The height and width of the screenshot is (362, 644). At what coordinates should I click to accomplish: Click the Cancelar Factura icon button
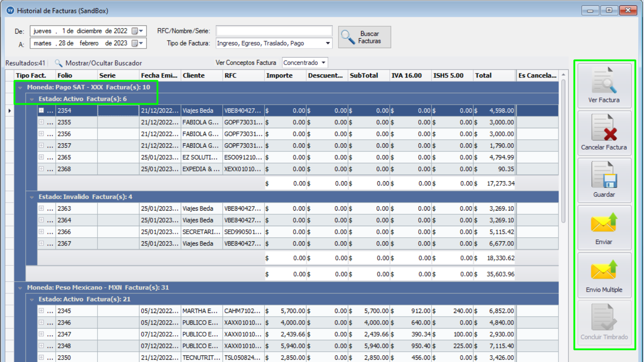[x=604, y=133]
